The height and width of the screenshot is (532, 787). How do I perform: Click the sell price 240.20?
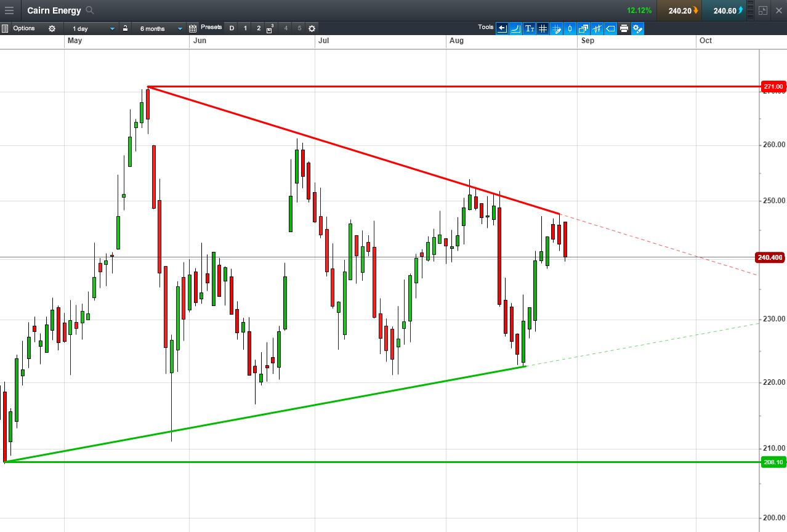coord(679,10)
